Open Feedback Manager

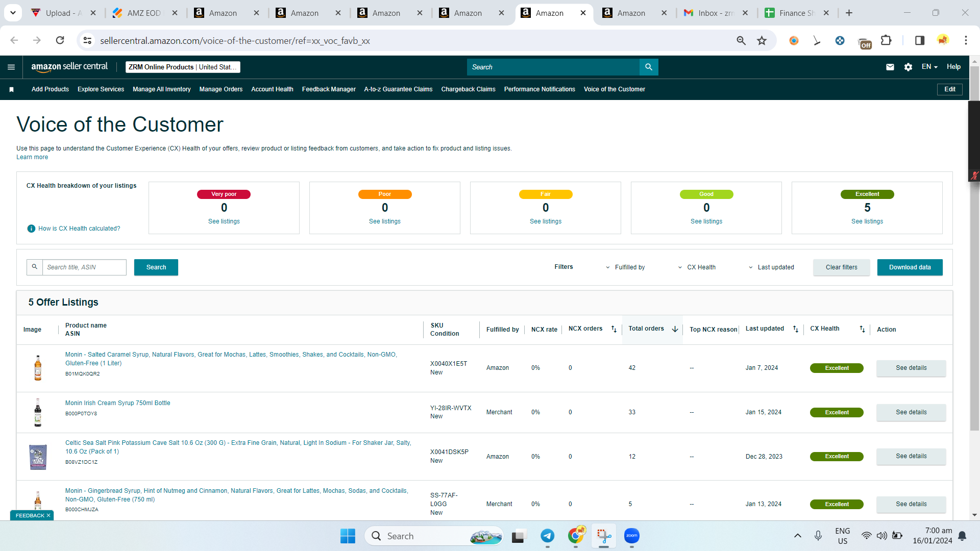click(329, 89)
